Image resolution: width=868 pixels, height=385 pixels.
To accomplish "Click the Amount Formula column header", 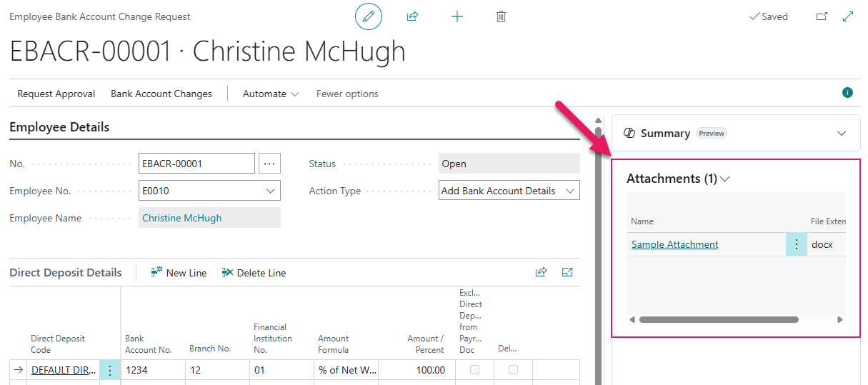I will tap(334, 344).
